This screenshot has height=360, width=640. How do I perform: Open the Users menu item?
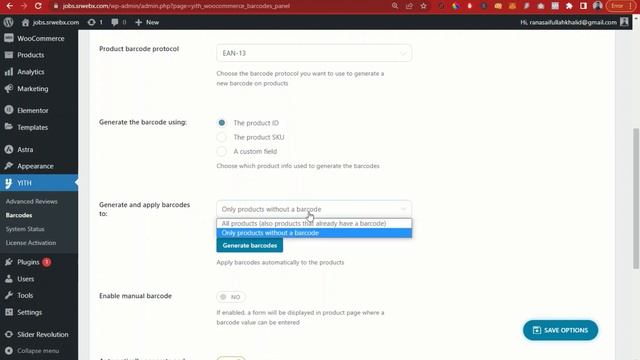(x=39, y=279)
